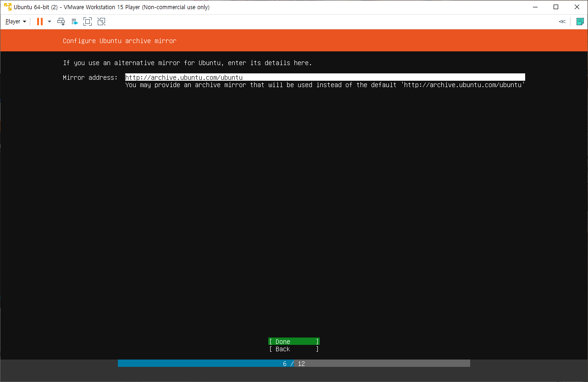Click the 'You may provide an archive mirror' hint
Screen dimensions: 588x382
(325, 85)
